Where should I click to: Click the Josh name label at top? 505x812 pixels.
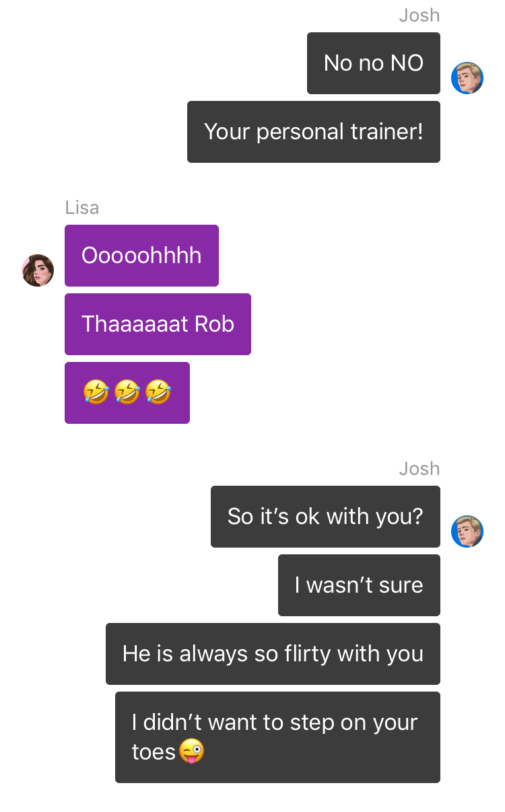click(419, 15)
